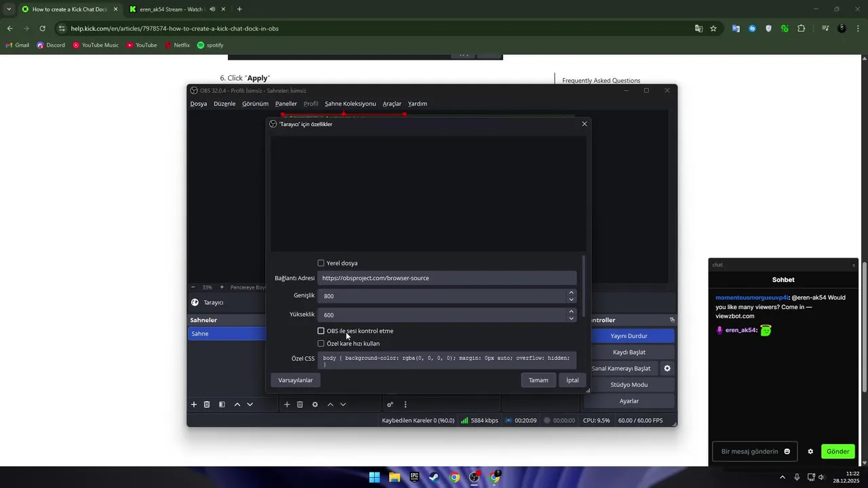
Task: Open Araçlar menu in OBS
Action: [x=392, y=104]
